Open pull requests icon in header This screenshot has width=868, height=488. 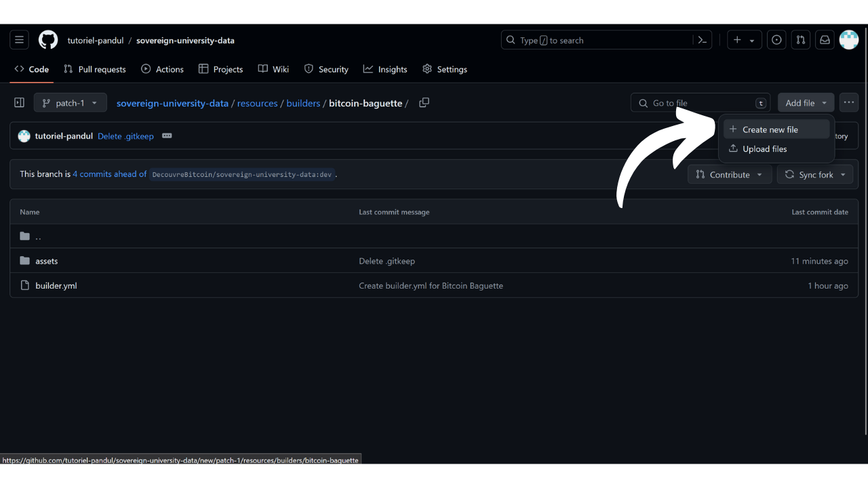coord(800,40)
